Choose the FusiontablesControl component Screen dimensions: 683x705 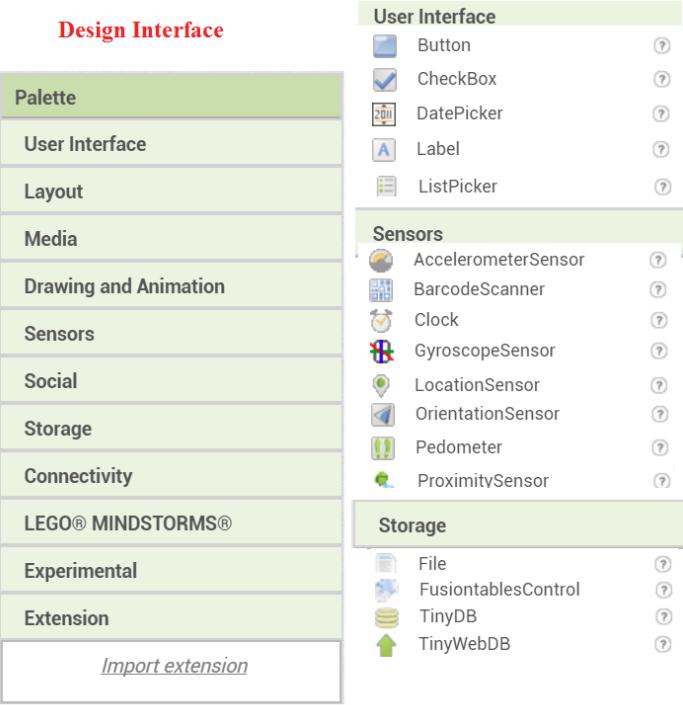tap(498, 590)
